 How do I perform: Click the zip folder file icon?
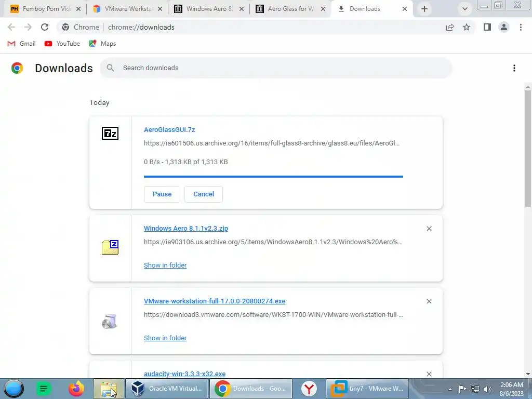point(110,247)
